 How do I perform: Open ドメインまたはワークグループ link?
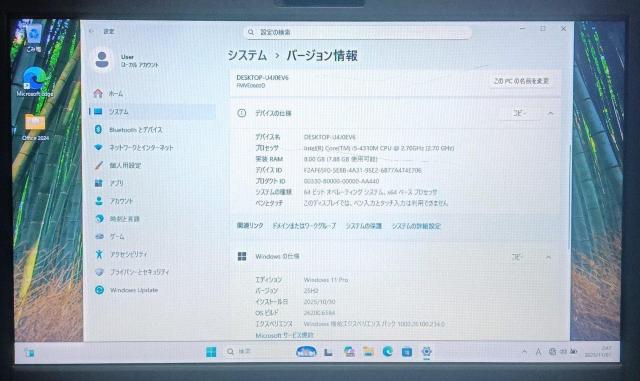304,226
